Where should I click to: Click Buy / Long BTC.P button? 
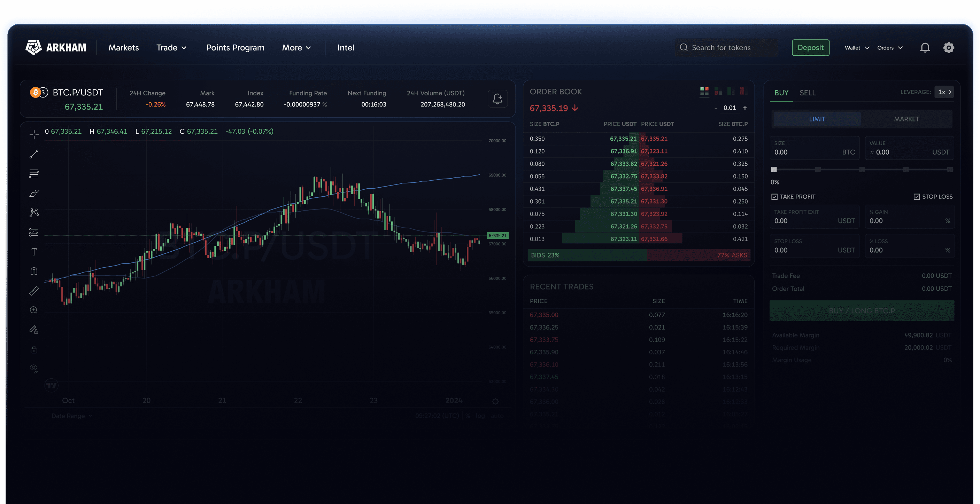pos(861,311)
